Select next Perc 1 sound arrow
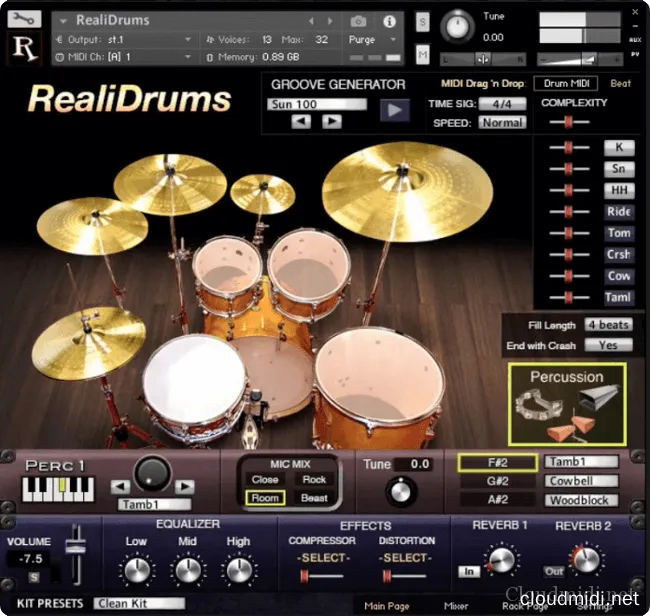This screenshot has width=650, height=616. (185, 486)
